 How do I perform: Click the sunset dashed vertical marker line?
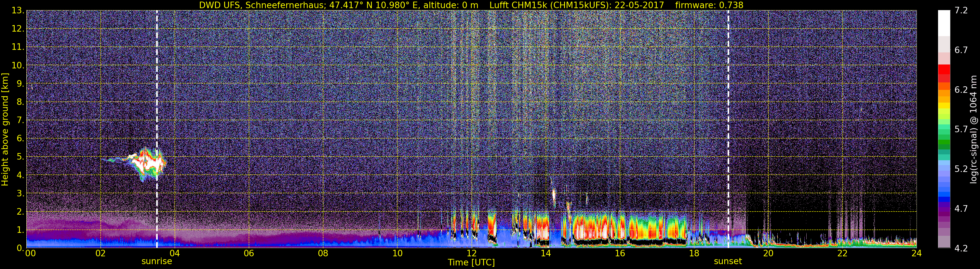(x=728, y=129)
